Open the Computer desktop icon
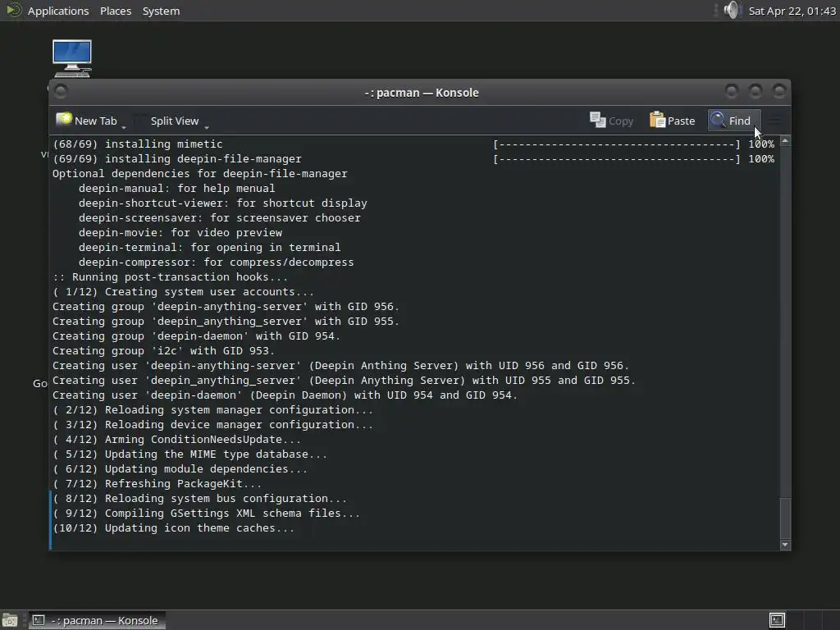 click(72, 58)
